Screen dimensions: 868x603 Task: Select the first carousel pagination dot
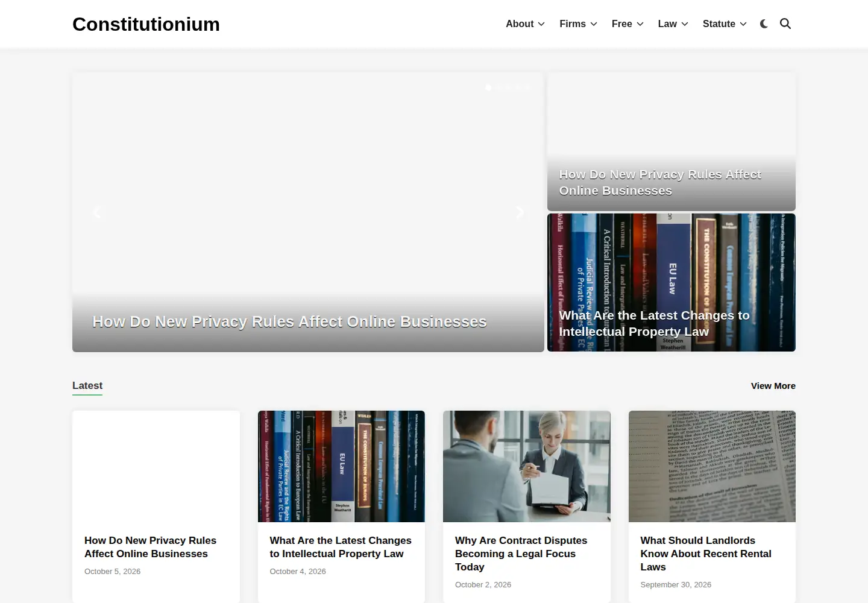click(488, 87)
